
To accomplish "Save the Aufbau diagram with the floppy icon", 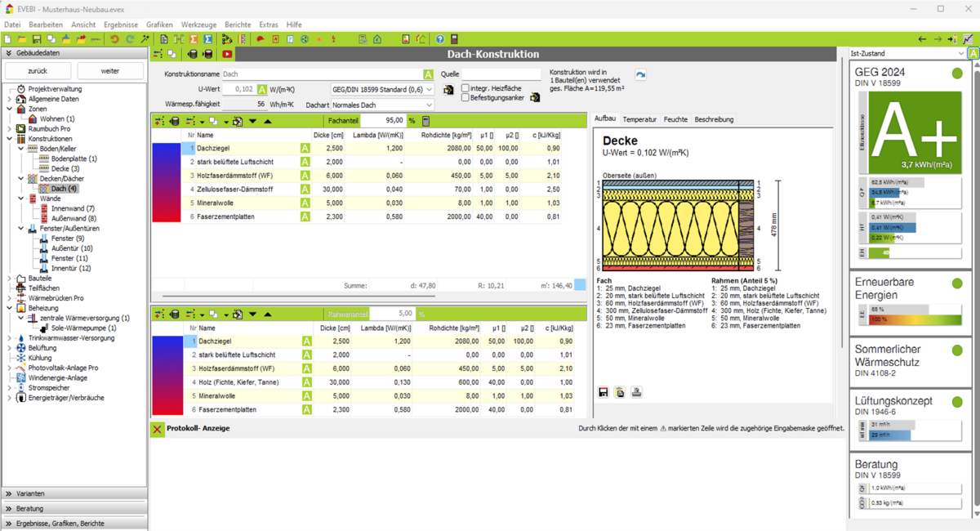I will click(x=604, y=392).
